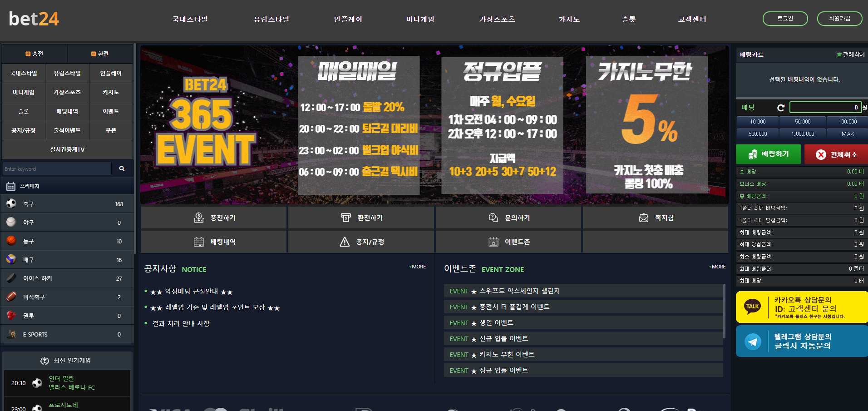The image size is (868, 411).
Task: Click the KakaoTalk TALK icon
Action: [x=753, y=307]
